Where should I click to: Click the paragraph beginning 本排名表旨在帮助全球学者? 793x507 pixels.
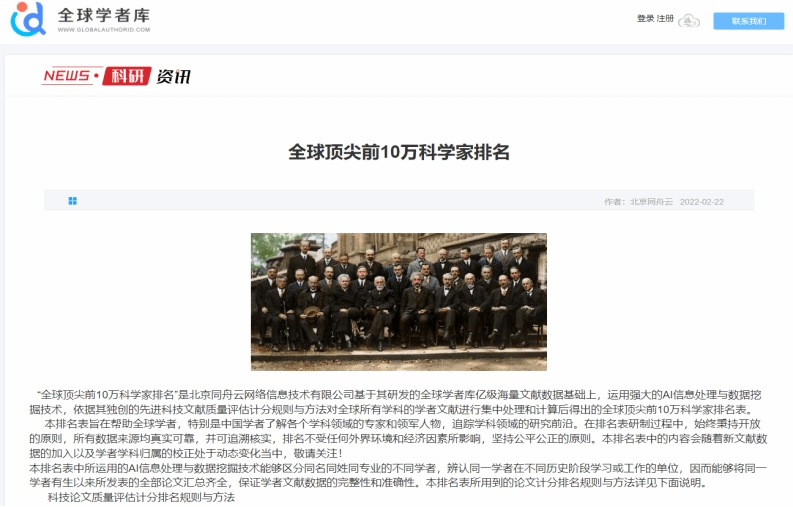398,438
